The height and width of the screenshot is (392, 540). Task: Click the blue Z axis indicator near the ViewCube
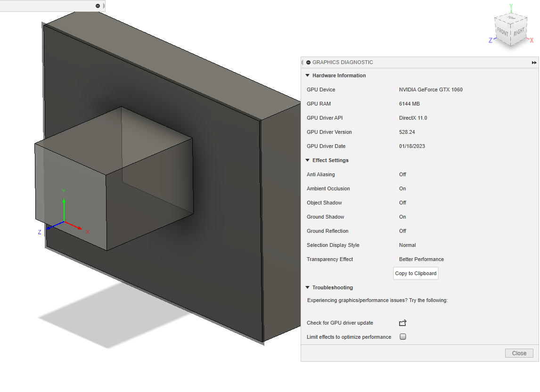[490, 41]
